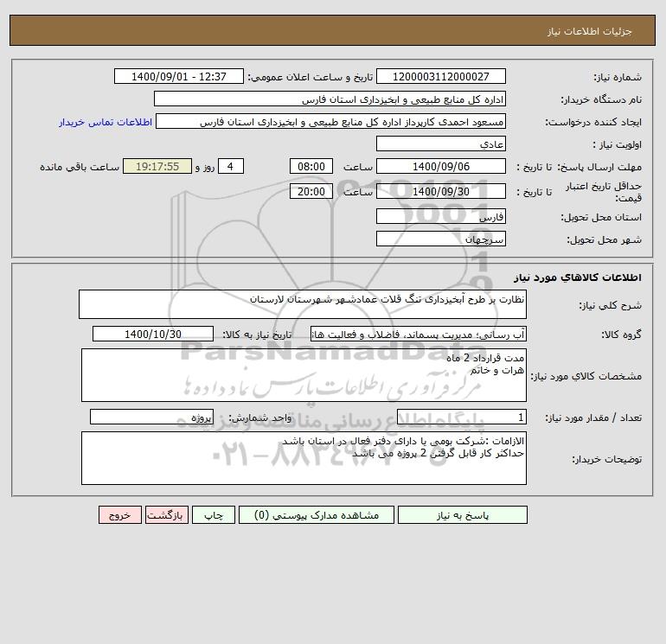Click the goods group field آب رسانی
The height and width of the screenshot is (644, 666).
point(419,334)
